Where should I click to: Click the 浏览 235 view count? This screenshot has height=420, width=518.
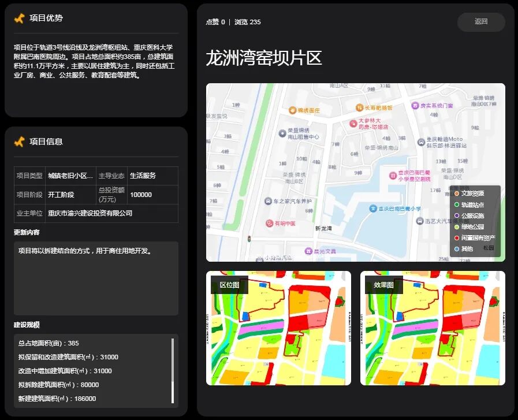coord(247,22)
